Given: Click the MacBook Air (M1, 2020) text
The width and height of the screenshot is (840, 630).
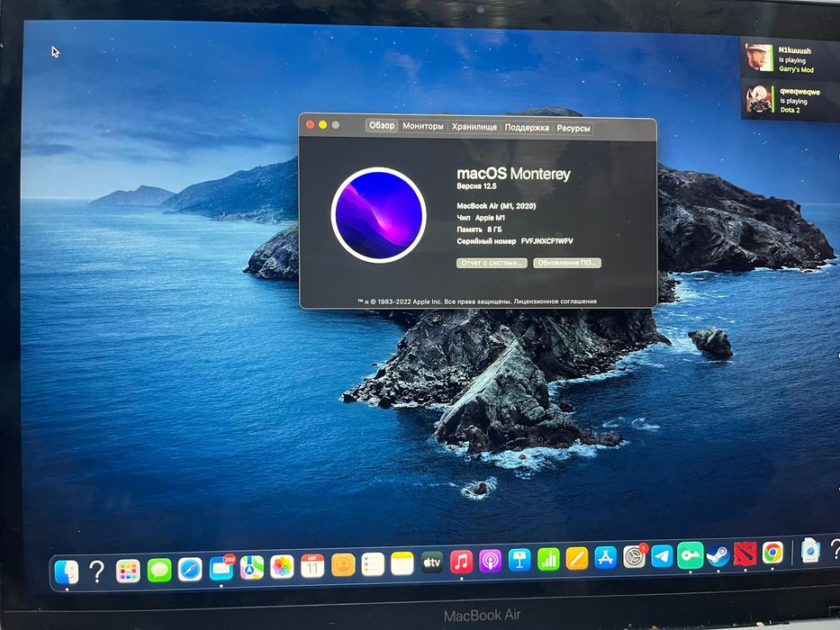Looking at the screenshot, I should (496, 206).
